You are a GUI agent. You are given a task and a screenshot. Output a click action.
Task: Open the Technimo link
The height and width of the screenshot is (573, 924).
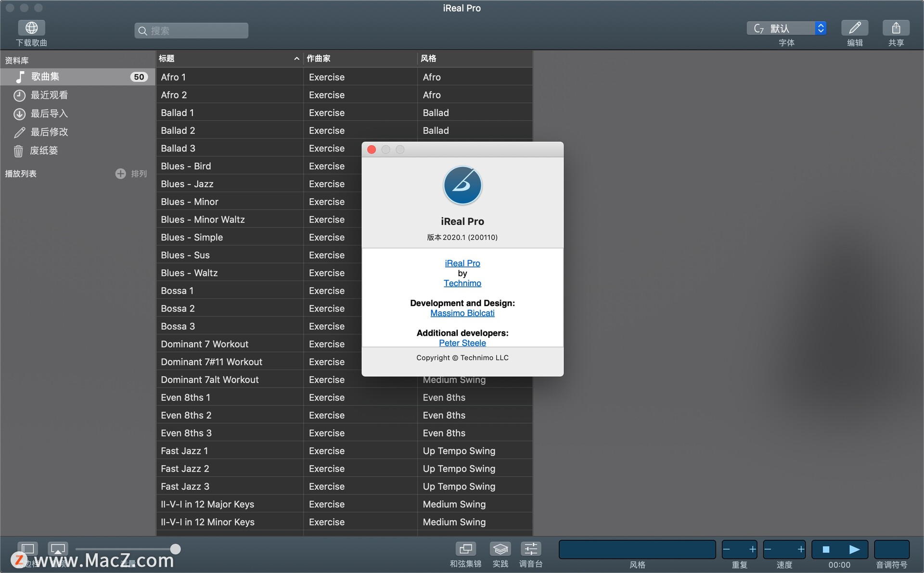click(462, 283)
